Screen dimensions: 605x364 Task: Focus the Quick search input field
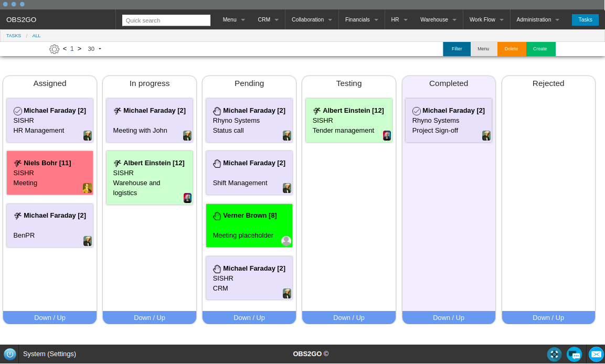click(x=166, y=20)
